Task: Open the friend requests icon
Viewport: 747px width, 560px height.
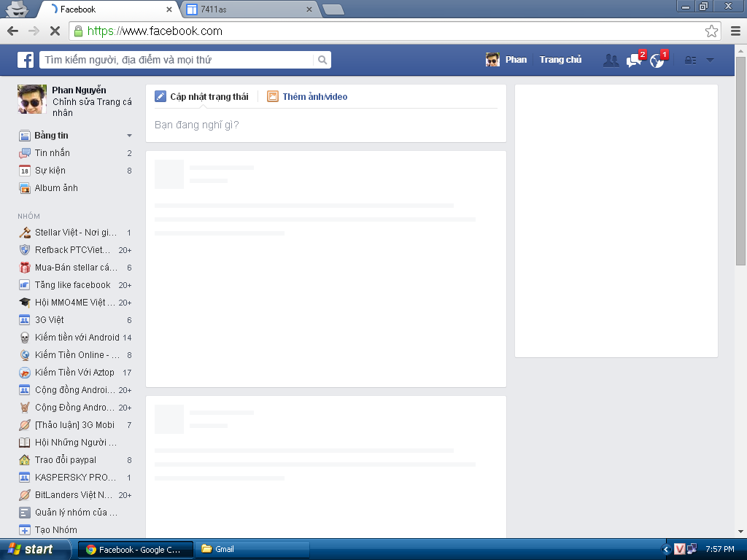Action: [611, 60]
